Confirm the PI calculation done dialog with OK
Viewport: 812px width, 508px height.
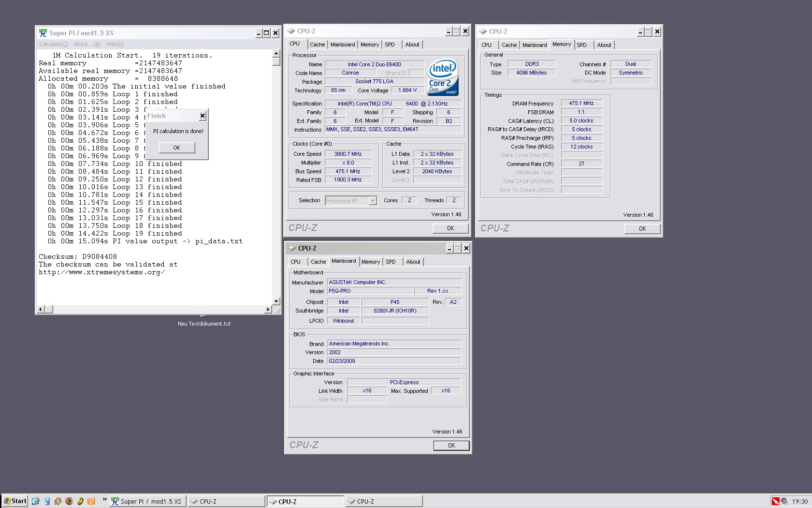click(x=177, y=148)
